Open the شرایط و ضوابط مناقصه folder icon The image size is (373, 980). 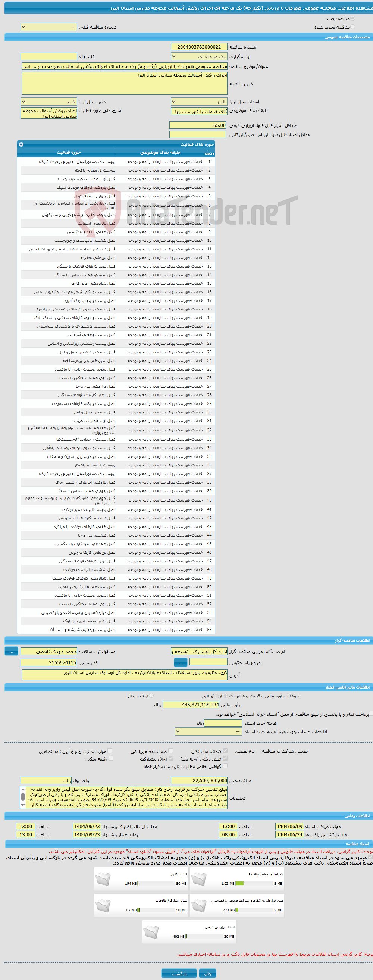[x=198, y=879]
